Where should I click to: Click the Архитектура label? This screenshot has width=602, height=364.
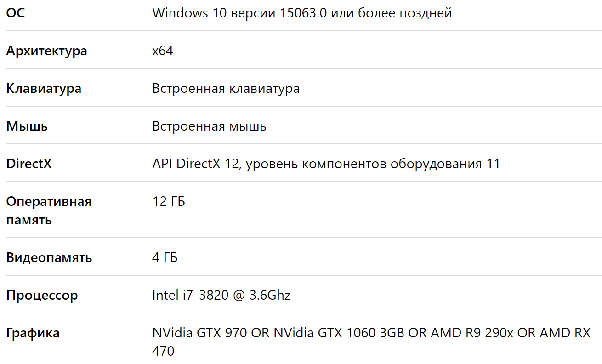46,51
